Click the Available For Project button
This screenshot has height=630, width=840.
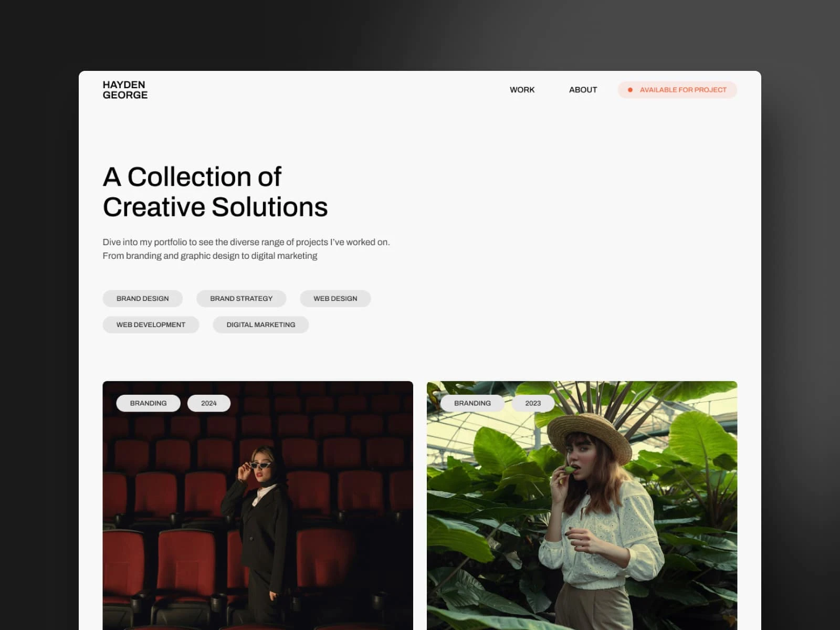click(677, 90)
